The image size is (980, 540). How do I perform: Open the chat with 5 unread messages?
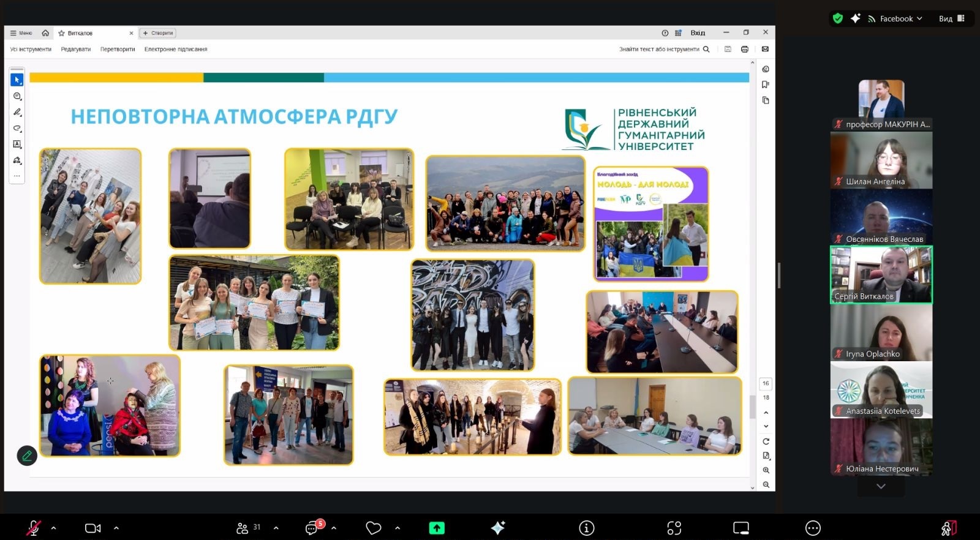[x=313, y=528]
